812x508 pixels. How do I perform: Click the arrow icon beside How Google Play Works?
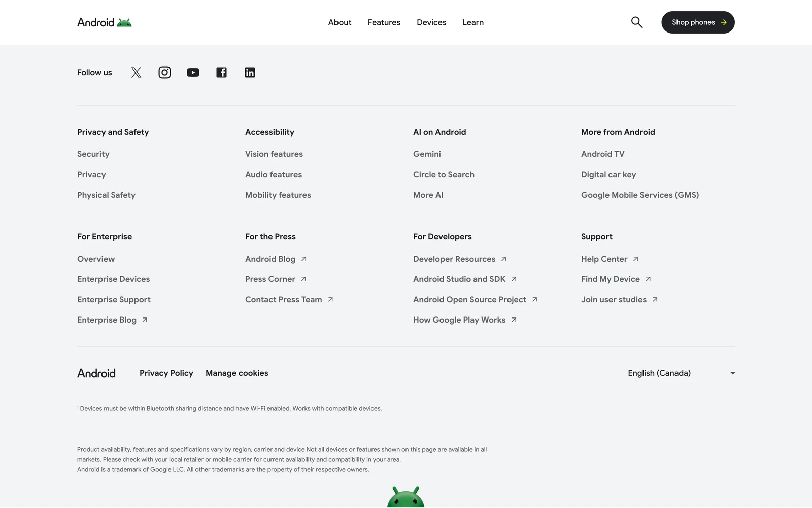point(514,320)
